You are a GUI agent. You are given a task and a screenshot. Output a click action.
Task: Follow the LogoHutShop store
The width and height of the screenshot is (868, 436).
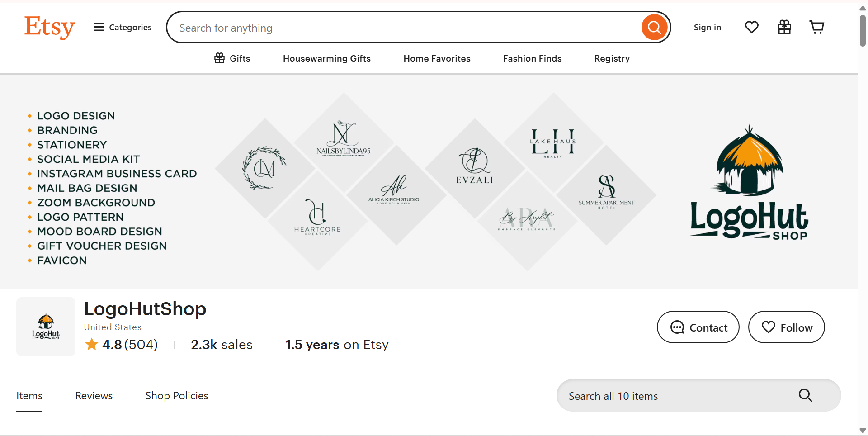pyautogui.click(x=786, y=327)
